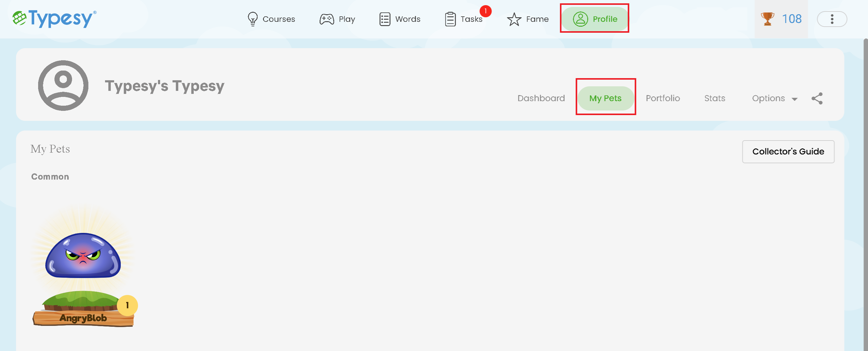
Task: Click the Profile person icon
Action: 580,19
